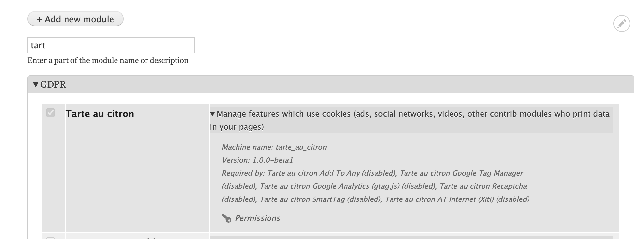Screen dimensions: 644x239
Task: Click the pencil edit icon at top right
Action: [x=621, y=23]
